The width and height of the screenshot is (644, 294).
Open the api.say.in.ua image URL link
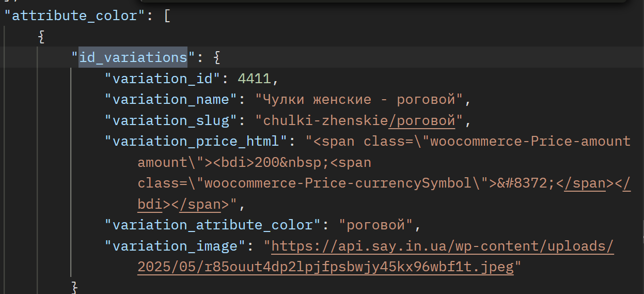pos(443,246)
